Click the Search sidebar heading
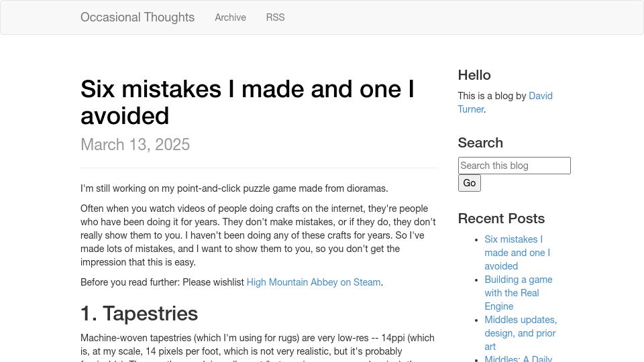Viewport: 644px width, 362px height. [480, 143]
